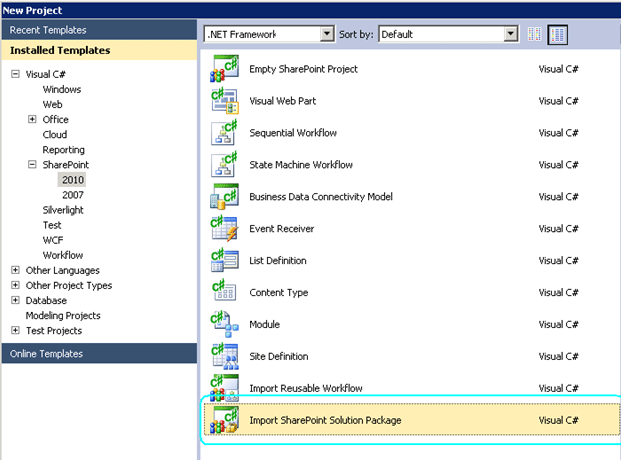Expand the Database tree node
Screen dimensions: 621x460
15,300
